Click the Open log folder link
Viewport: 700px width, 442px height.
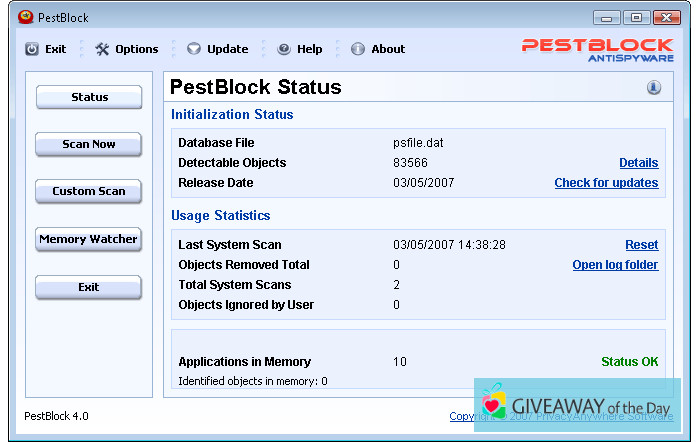coord(615,265)
